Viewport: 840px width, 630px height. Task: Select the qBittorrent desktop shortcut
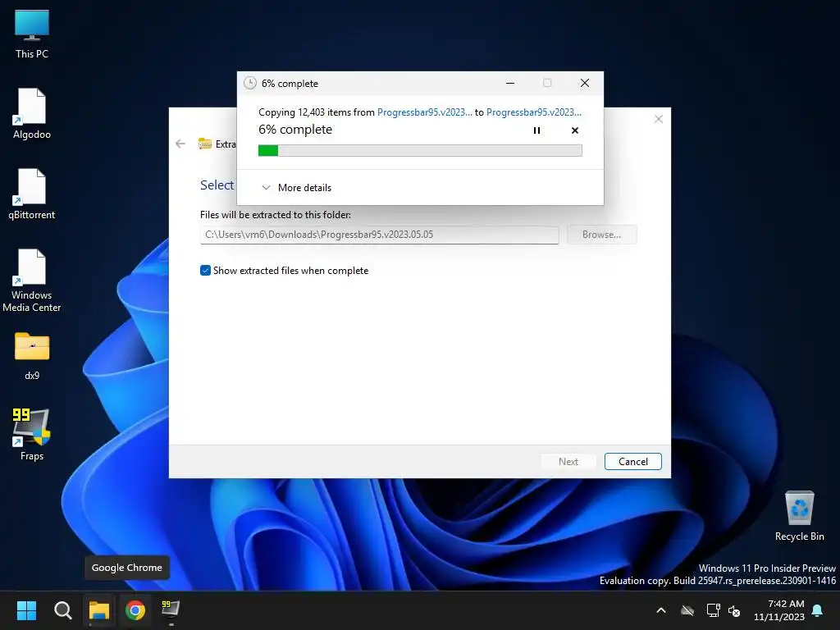point(32,194)
